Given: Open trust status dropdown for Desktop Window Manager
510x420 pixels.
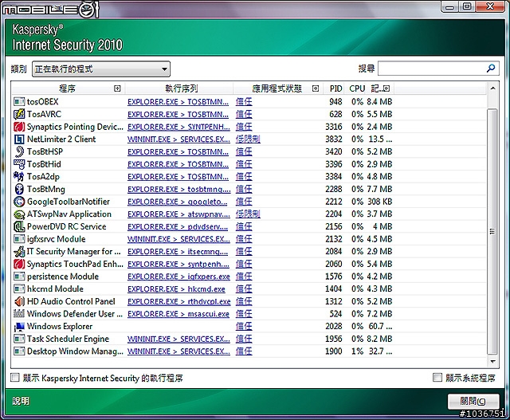Looking at the screenshot, I should [244, 351].
